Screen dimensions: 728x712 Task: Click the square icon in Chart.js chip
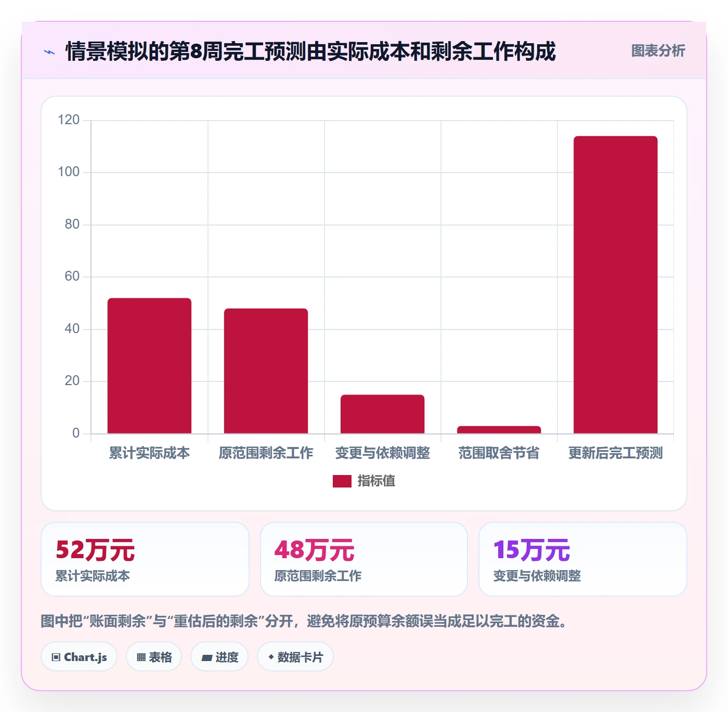click(56, 657)
